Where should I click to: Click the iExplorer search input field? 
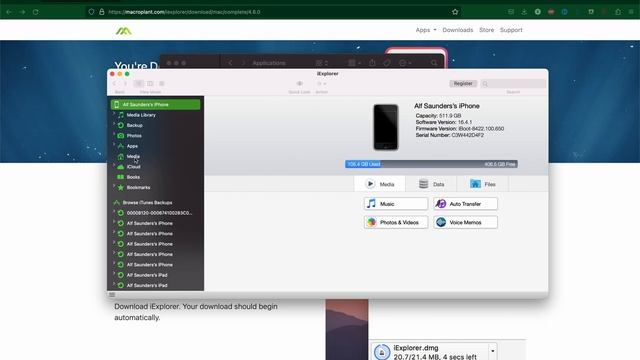513,84
